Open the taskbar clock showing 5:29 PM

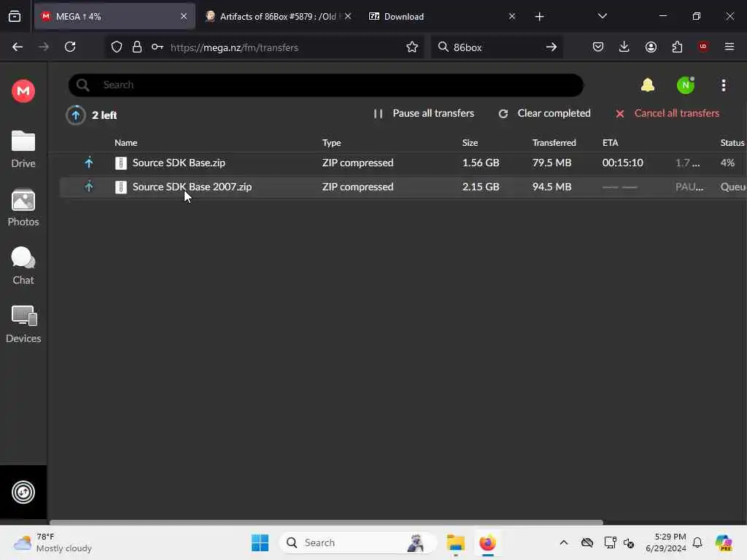(666, 542)
